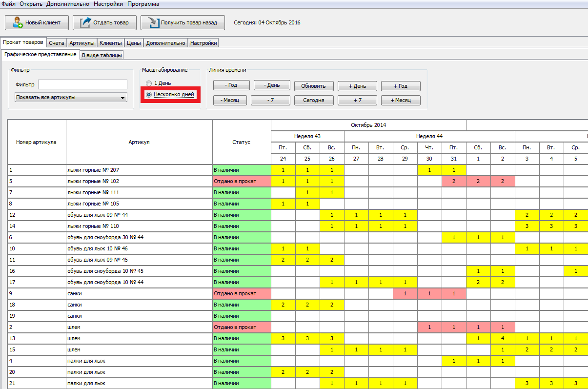Click the 'Номер артикула' column header
The image size is (588, 389).
(x=37, y=142)
